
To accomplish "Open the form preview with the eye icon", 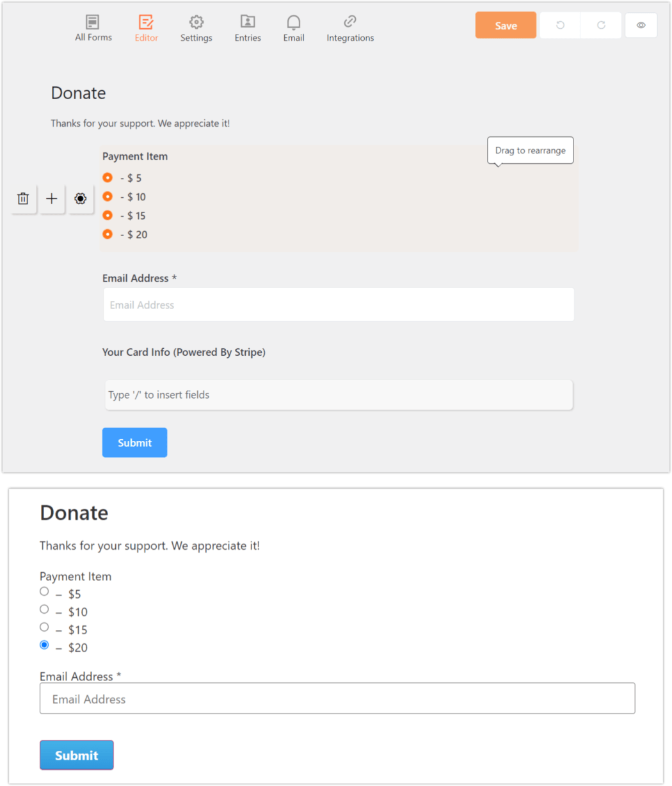I will pyautogui.click(x=641, y=25).
